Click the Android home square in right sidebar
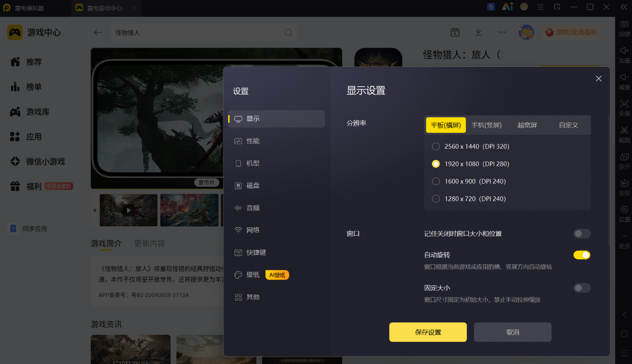The image size is (632, 364). point(624,334)
